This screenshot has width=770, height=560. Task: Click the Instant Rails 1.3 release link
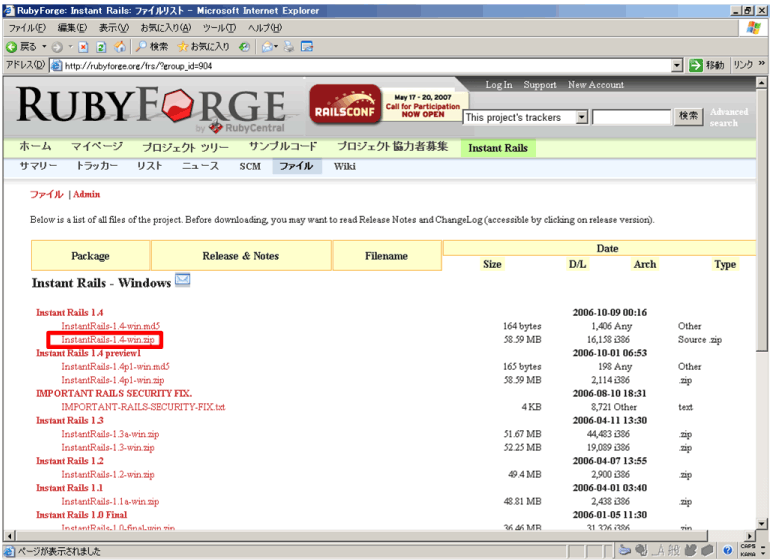coord(70,420)
